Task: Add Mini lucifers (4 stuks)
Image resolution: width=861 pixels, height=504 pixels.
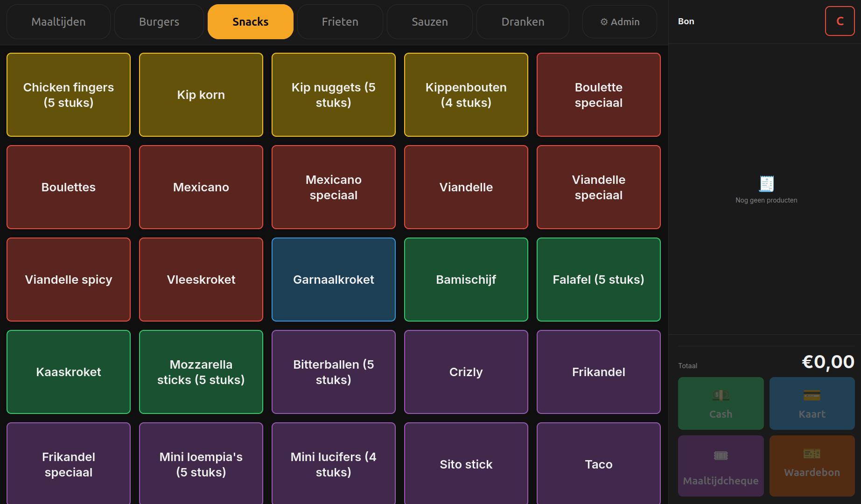Action: 334,463
